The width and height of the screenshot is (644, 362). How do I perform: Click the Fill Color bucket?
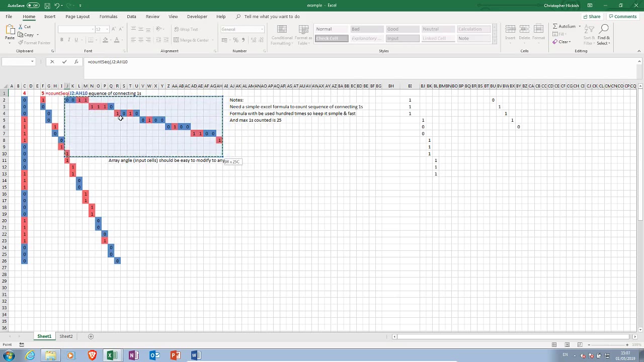(105, 40)
